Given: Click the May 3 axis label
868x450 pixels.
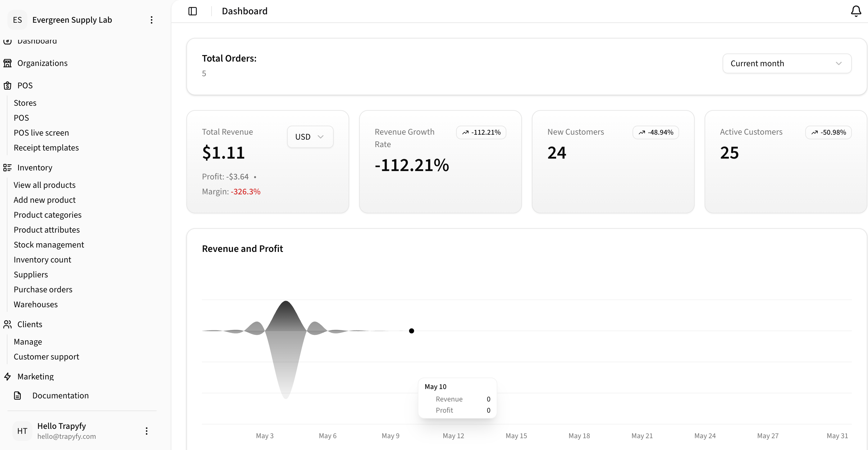Looking at the screenshot, I should (x=265, y=435).
